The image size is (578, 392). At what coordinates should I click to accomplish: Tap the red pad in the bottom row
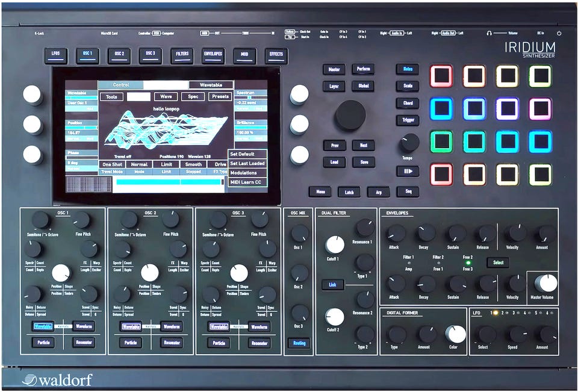[x=441, y=174]
